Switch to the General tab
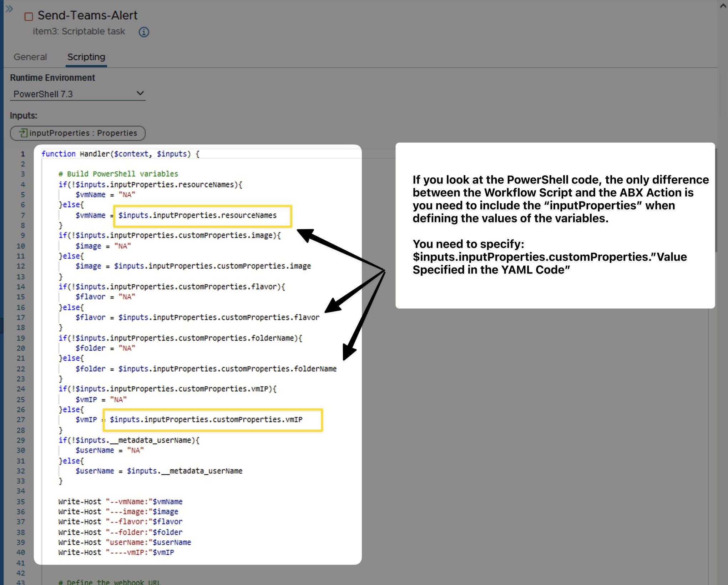The height and width of the screenshot is (585, 728). pos(30,57)
